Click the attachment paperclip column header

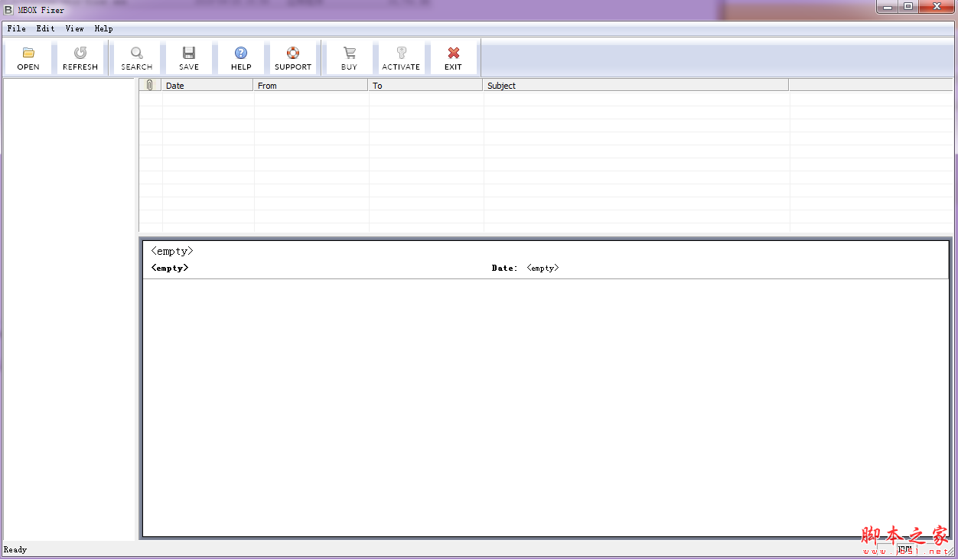coord(150,85)
